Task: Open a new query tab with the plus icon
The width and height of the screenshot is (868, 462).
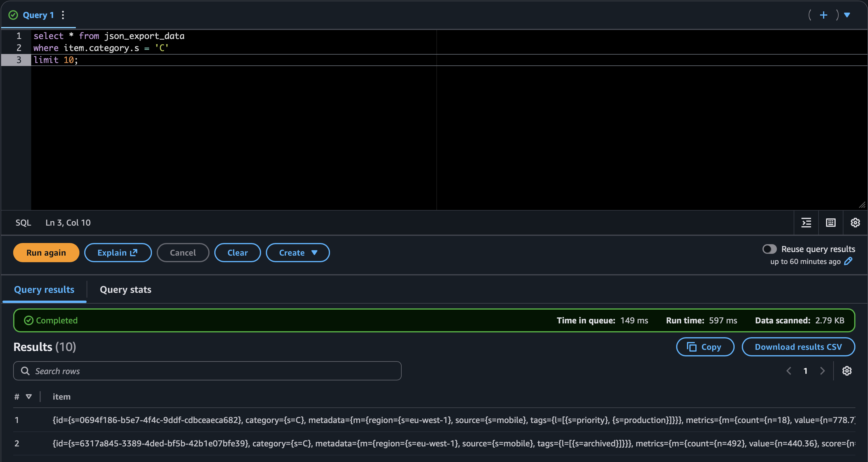Action: coord(823,15)
